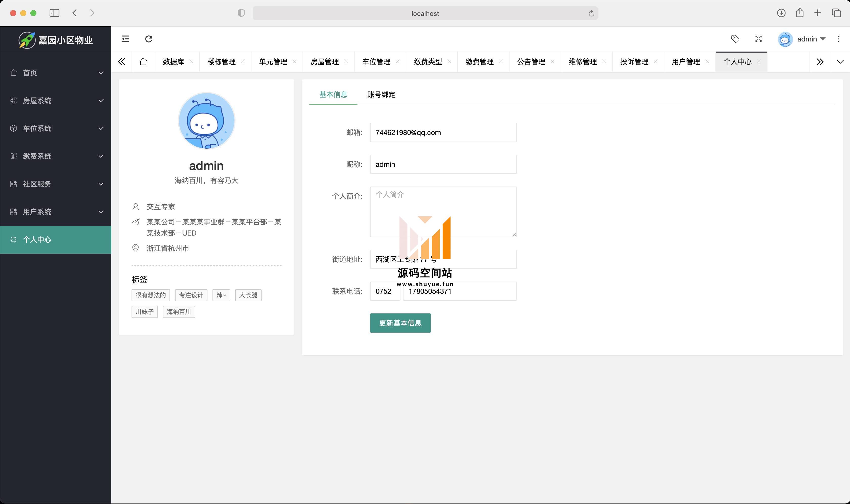Close the 数据库 tab
850x504 pixels.
click(x=191, y=61)
